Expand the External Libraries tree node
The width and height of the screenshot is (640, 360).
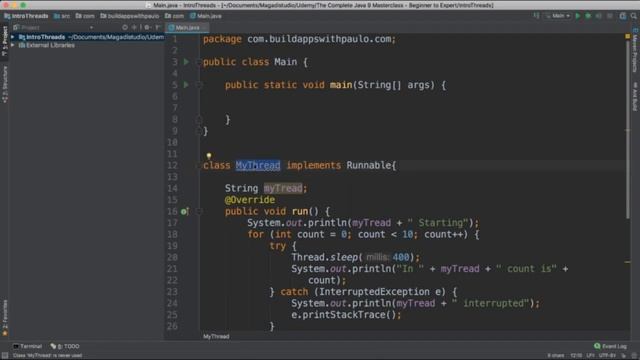click(x=13, y=45)
